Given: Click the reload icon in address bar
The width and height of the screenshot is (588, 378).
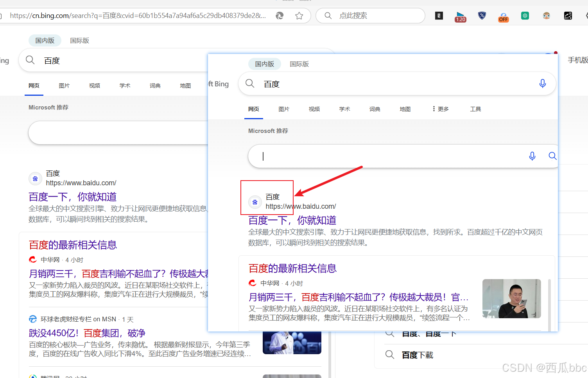Looking at the screenshot, I should coord(280,16).
